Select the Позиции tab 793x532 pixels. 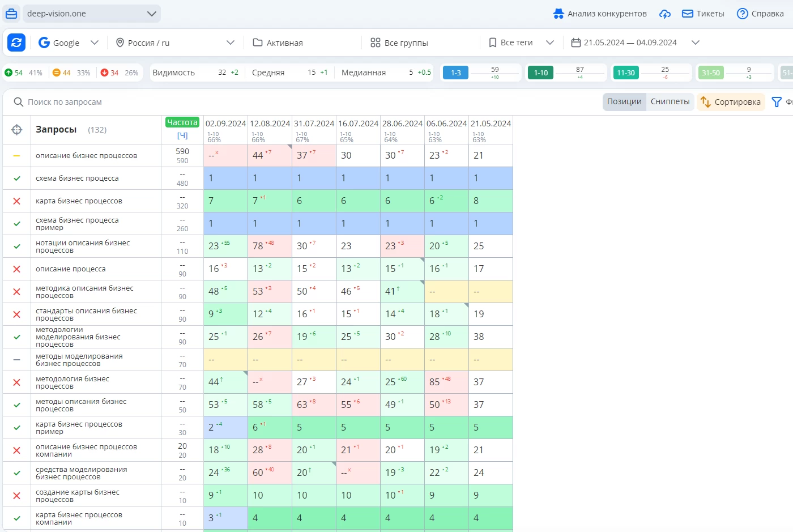624,102
